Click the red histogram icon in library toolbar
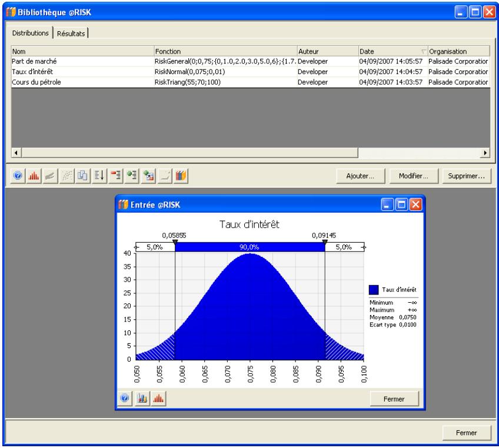The height and width of the screenshot is (448, 499). pos(34,176)
